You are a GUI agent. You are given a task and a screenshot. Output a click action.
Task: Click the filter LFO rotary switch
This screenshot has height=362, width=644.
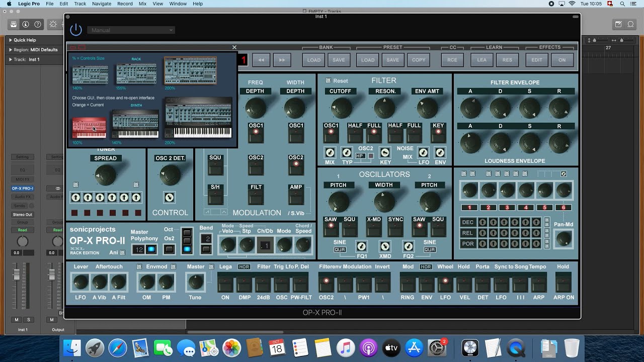423,152
